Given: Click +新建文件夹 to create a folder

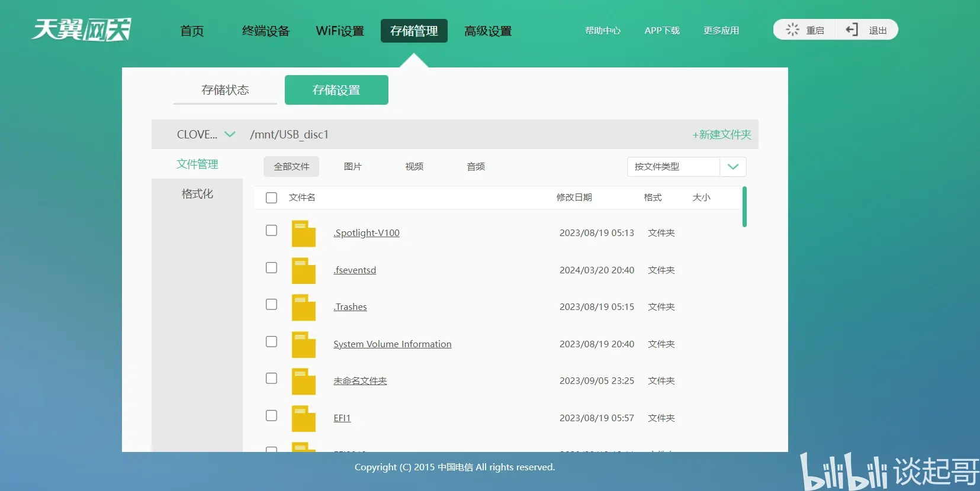Looking at the screenshot, I should (x=722, y=135).
